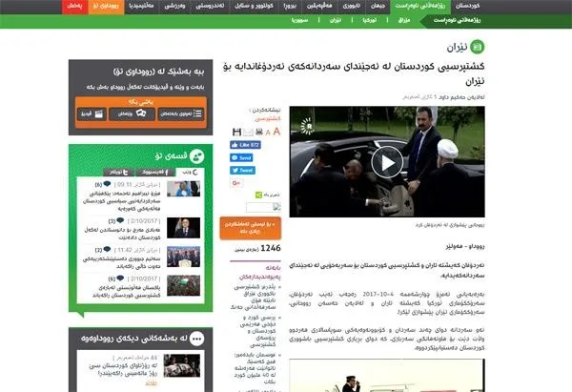Click the green share icon
Image resolution: width=572 pixels, height=392 pixels.
point(258,195)
